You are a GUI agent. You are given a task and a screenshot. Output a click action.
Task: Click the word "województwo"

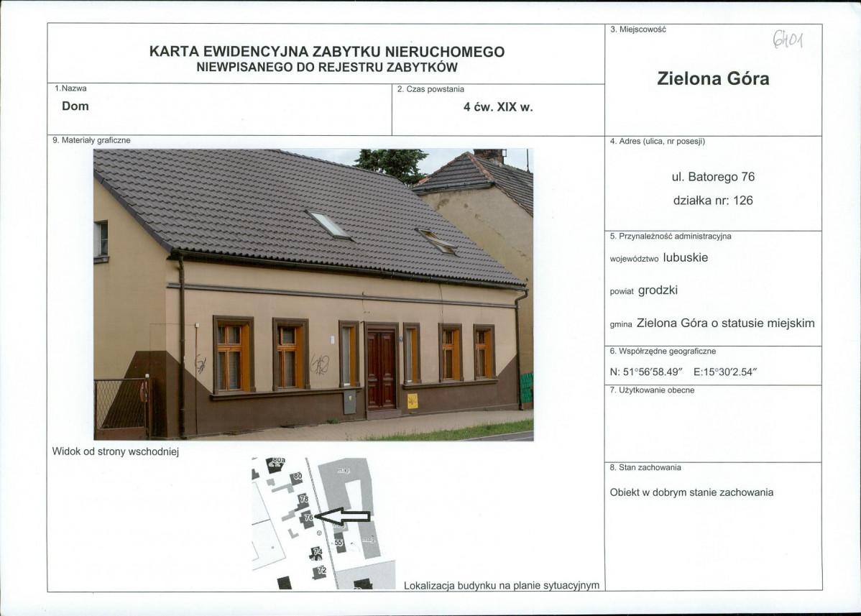pos(634,259)
